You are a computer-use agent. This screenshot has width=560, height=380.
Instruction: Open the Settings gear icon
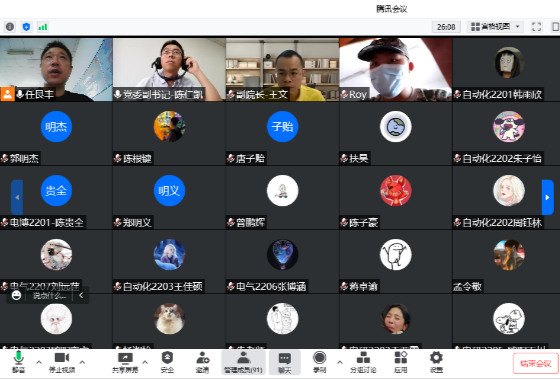(436, 362)
